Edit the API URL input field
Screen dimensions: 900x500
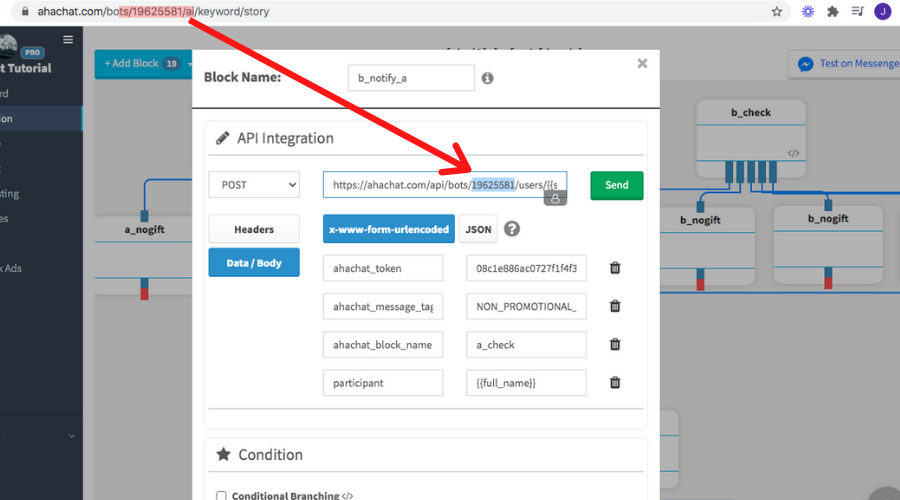445,185
